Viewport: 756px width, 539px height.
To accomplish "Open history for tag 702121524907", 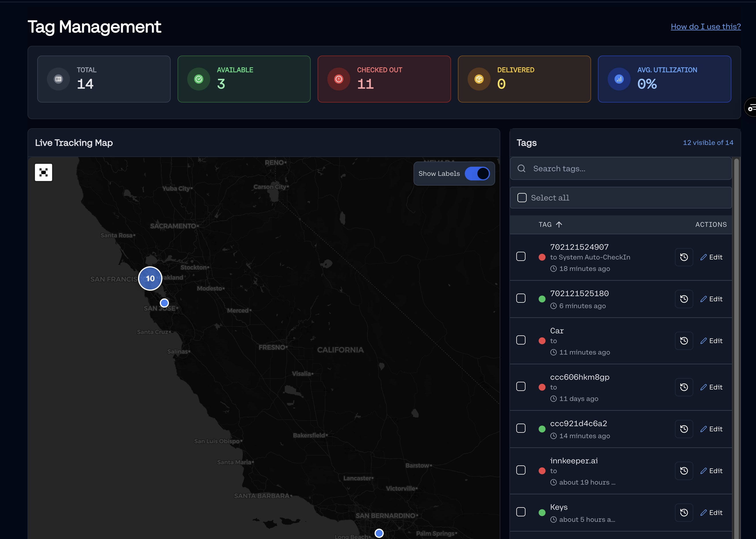I will click(684, 257).
